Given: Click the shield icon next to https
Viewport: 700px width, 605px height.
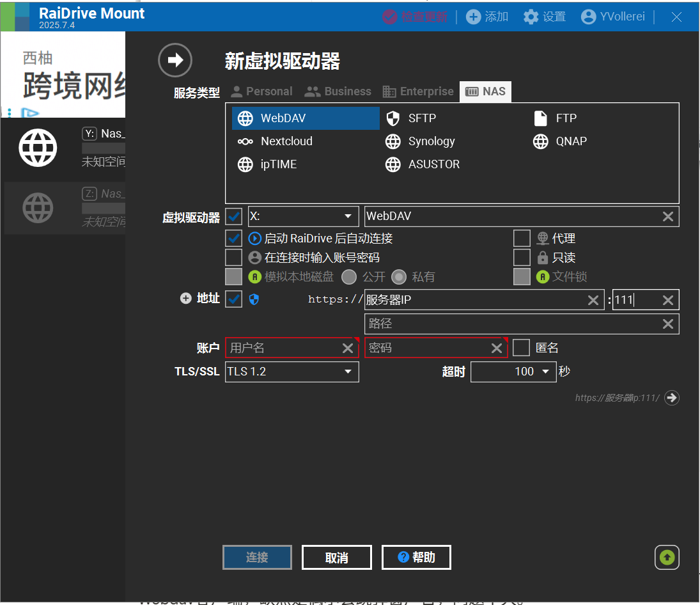Looking at the screenshot, I should (254, 299).
